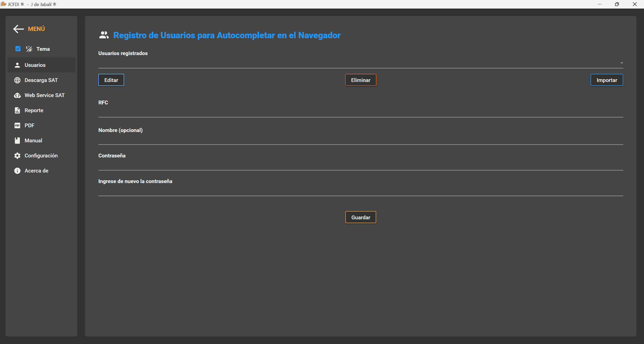Click the magic wand Tema icon

[29, 49]
